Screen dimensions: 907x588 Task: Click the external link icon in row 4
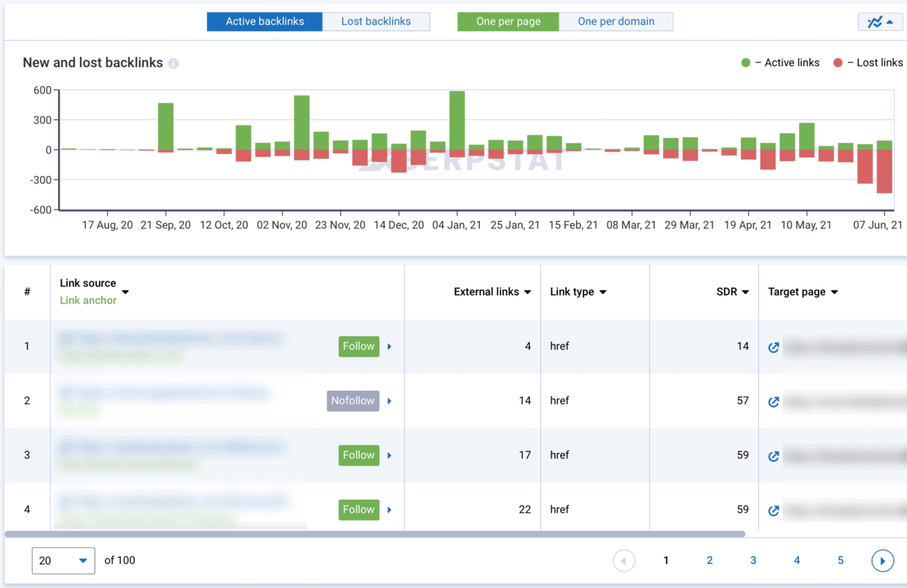(x=772, y=510)
